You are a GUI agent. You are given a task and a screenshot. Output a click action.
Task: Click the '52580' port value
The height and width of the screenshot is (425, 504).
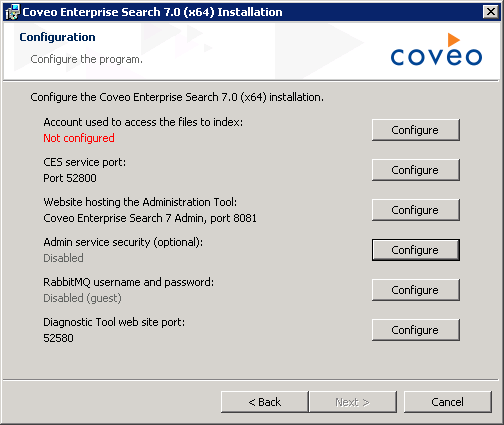point(58,338)
